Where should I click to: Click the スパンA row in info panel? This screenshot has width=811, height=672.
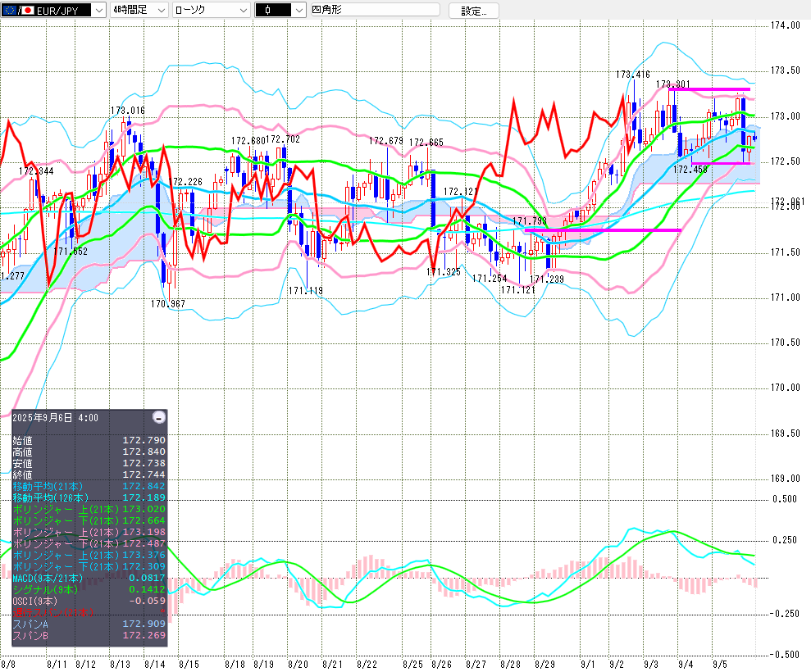coord(89,624)
